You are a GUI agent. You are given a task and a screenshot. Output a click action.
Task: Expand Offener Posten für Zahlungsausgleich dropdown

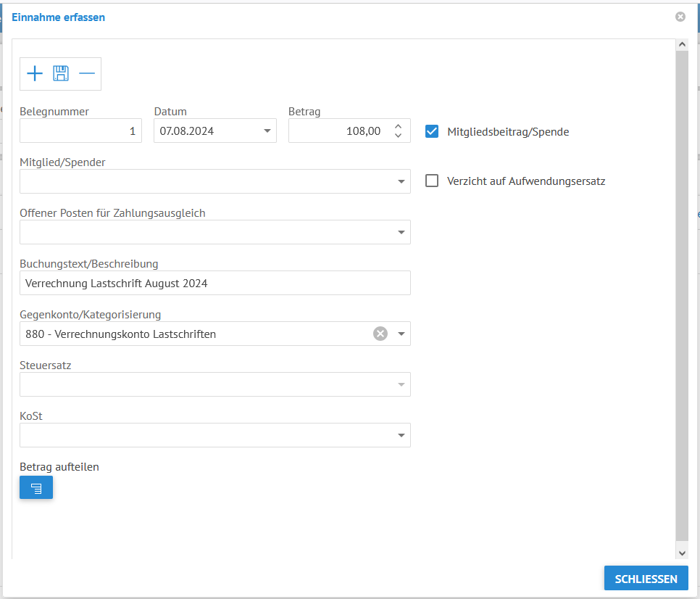(x=401, y=232)
